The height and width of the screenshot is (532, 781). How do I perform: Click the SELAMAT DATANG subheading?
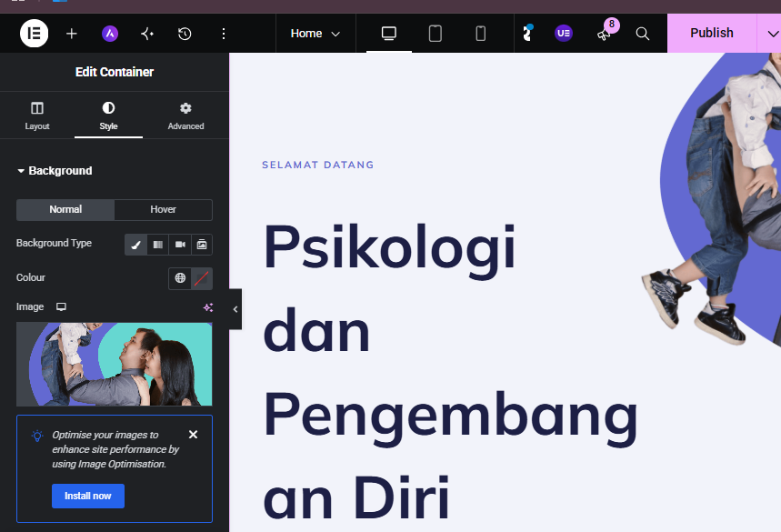pos(318,165)
